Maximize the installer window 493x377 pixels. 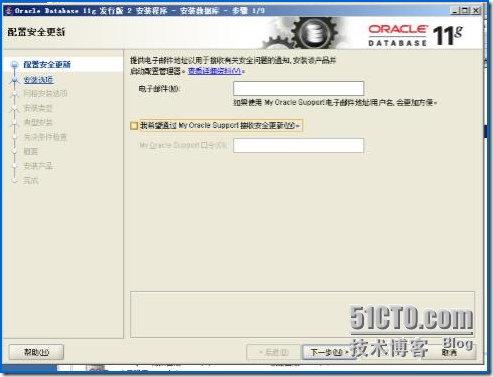tap(465, 11)
